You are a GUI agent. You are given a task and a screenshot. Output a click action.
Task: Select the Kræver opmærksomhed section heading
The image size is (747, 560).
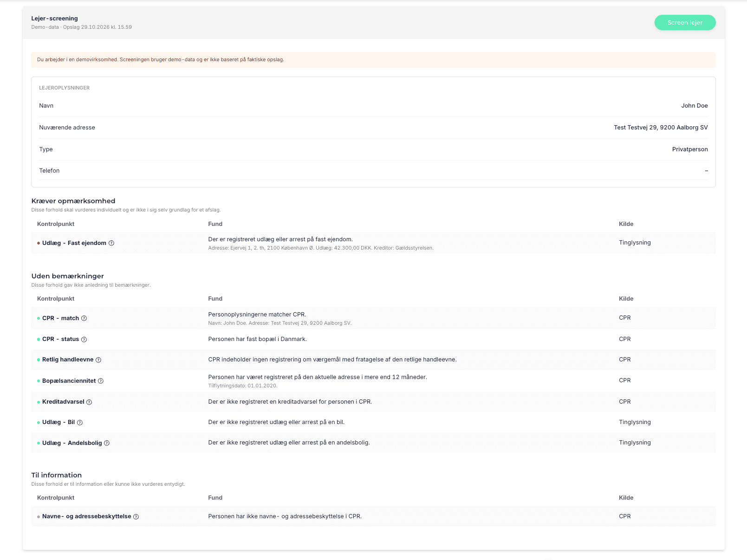click(x=73, y=201)
